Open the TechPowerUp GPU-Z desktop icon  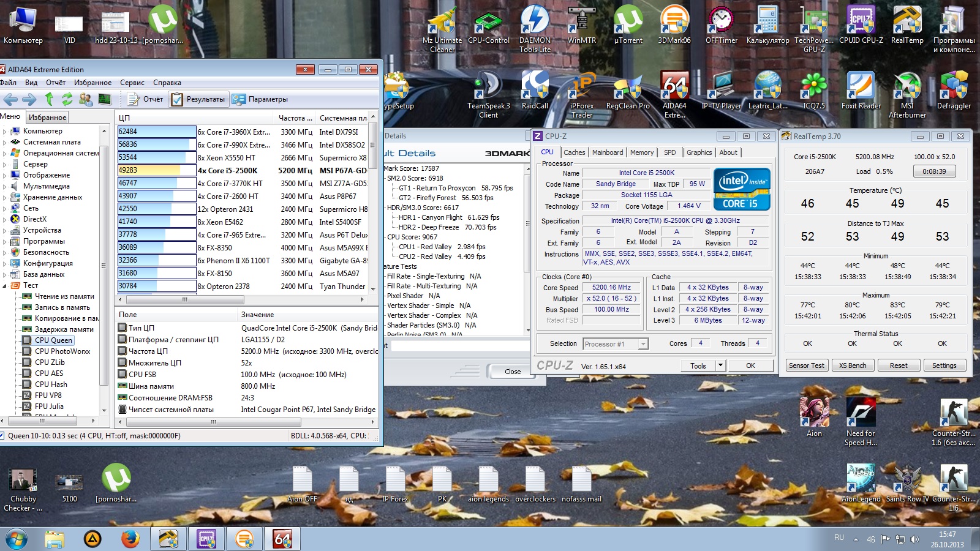coord(814,29)
